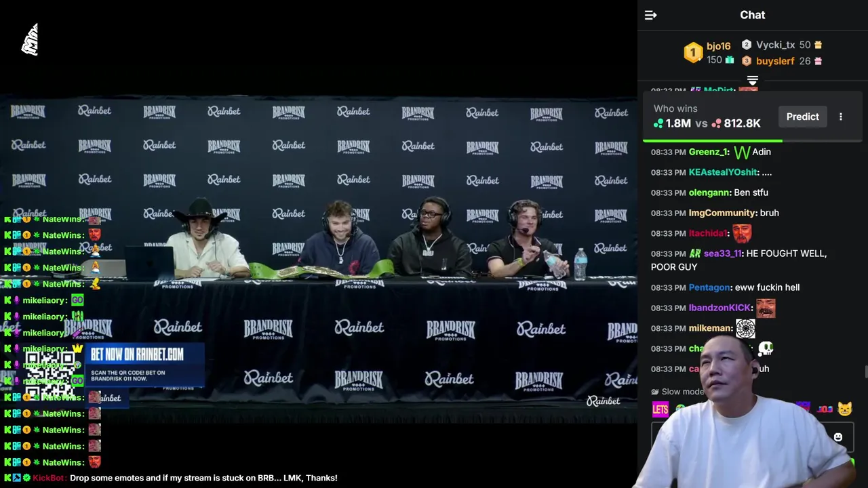Click Itachida1 username in chat
The image size is (868, 488).
pos(708,233)
